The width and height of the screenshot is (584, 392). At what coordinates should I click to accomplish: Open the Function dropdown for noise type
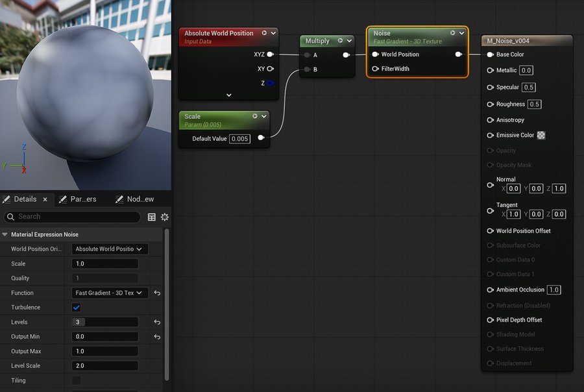pos(110,293)
